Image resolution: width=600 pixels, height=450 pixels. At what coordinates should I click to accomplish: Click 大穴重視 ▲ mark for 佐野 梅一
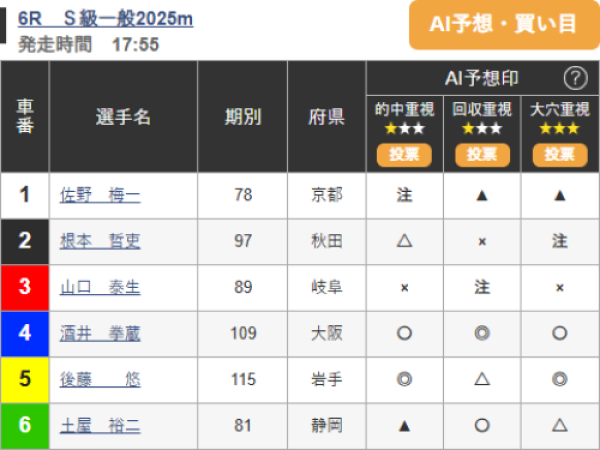click(560, 196)
